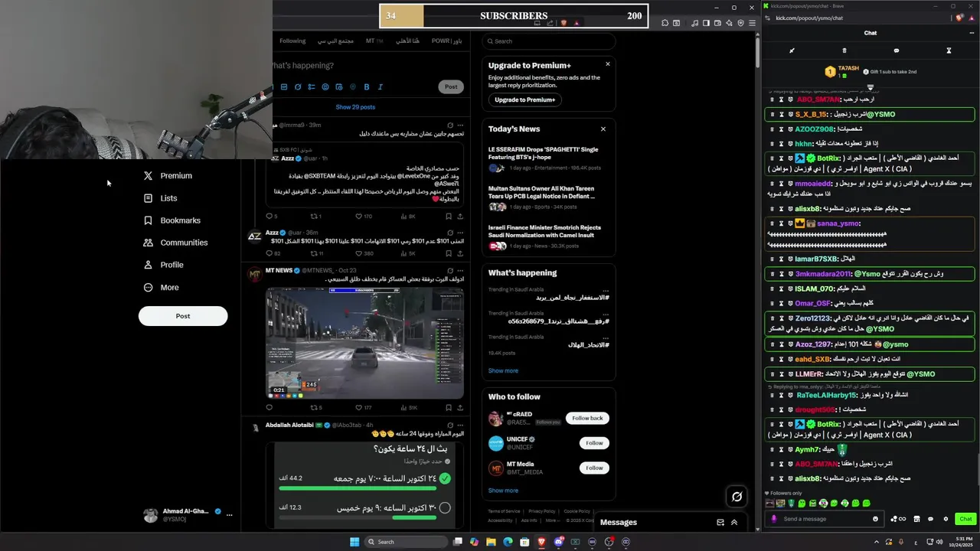Click the GIF icon in composer
980x551 pixels.
click(284, 87)
